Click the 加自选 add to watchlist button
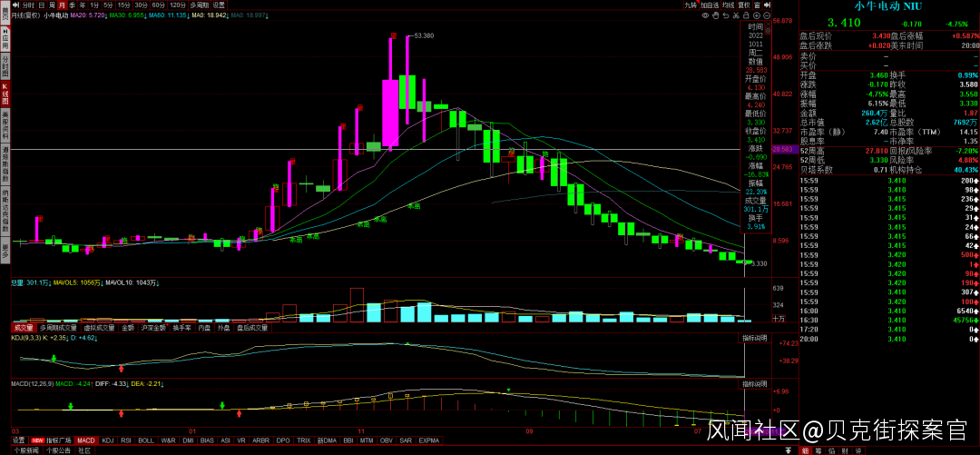980x455 pixels. (709, 5)
